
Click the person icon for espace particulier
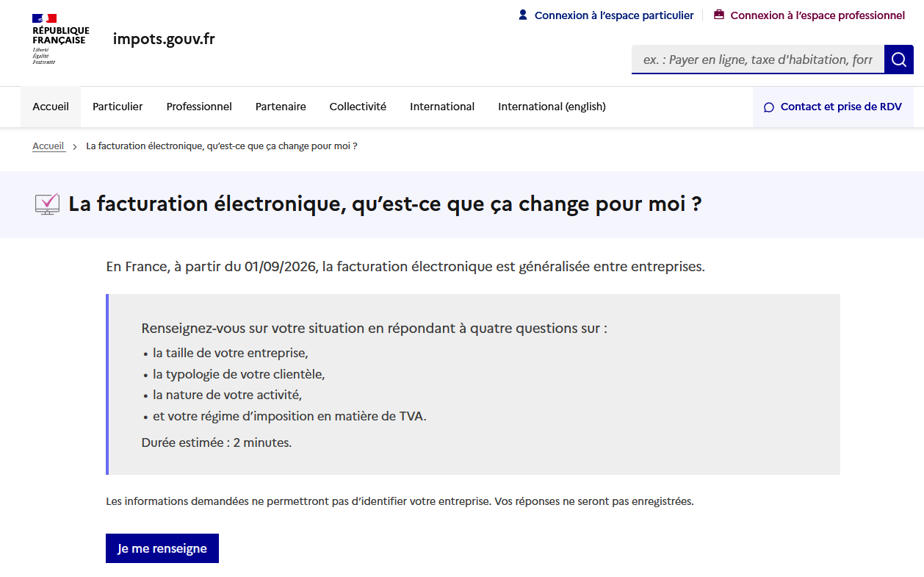coord(523,15)
